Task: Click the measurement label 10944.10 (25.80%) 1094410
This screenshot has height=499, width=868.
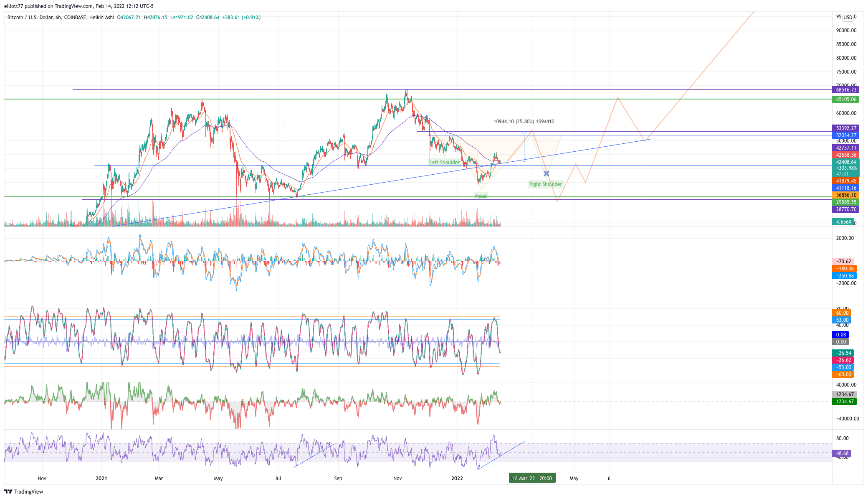Action: click(x=524, y=122)
